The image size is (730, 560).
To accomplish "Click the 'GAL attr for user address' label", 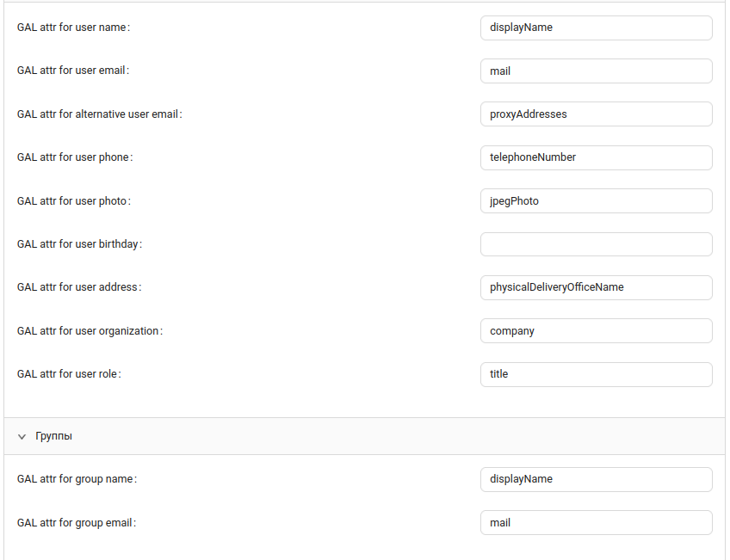I will [78, 287].
